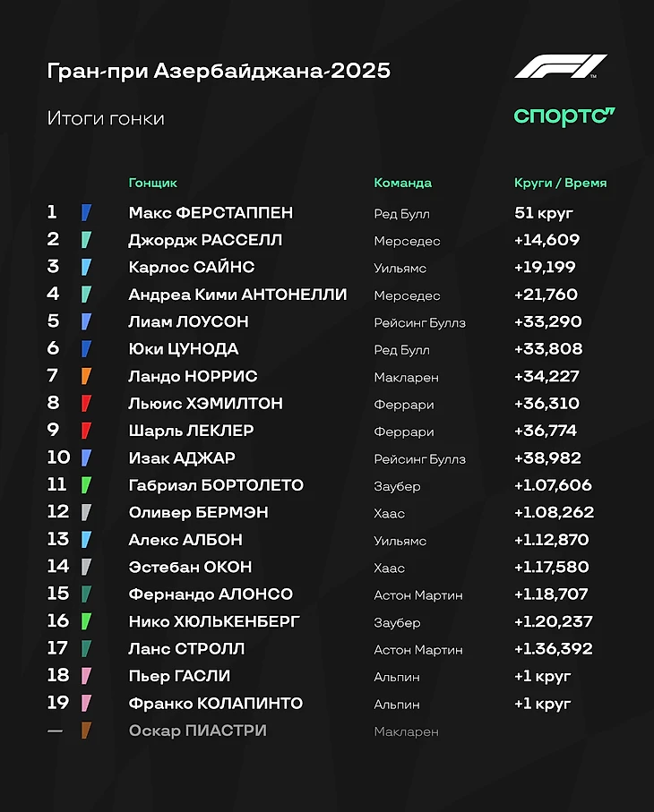The width and height of the screenshot is (654, 812).
Task: Click the green flag icon beside Габриэл БОРТОЛЕТО
Action: coord(86,486)
